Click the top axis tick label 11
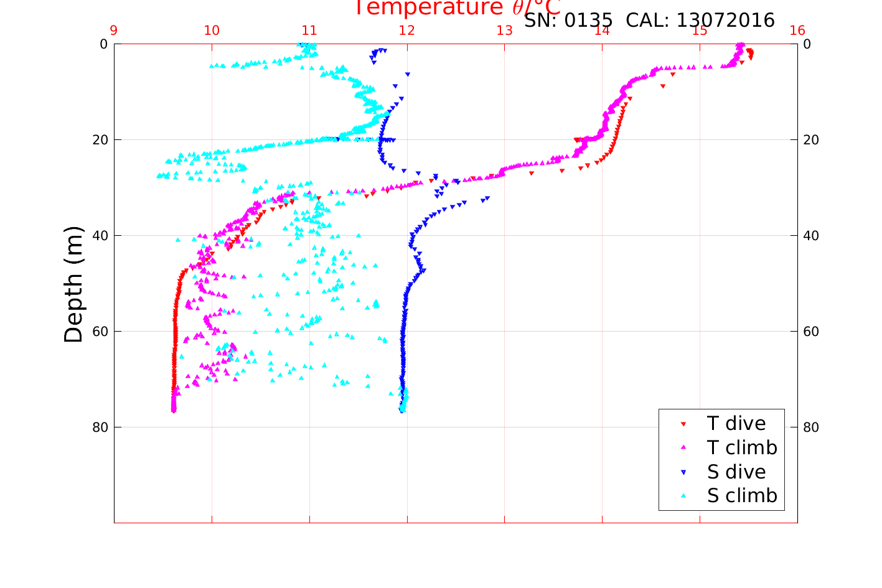This screenshot has height=588, width=882. coord(309,30)
